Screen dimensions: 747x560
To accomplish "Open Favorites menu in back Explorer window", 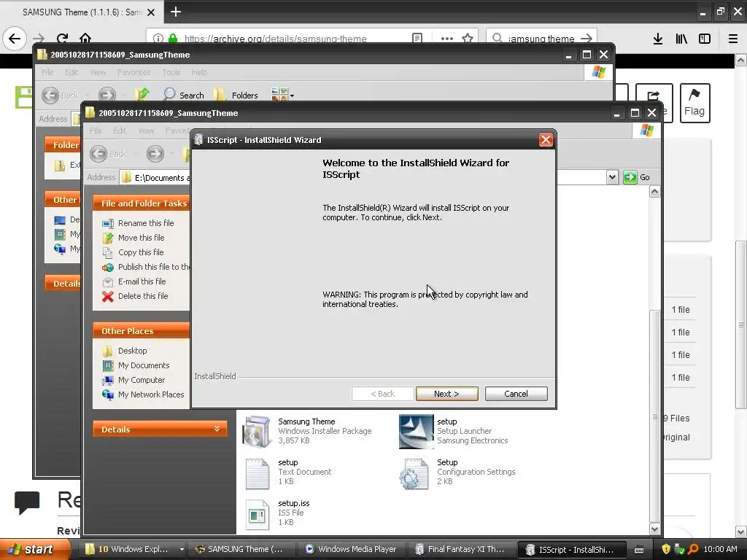I will [x=134, y=72].
